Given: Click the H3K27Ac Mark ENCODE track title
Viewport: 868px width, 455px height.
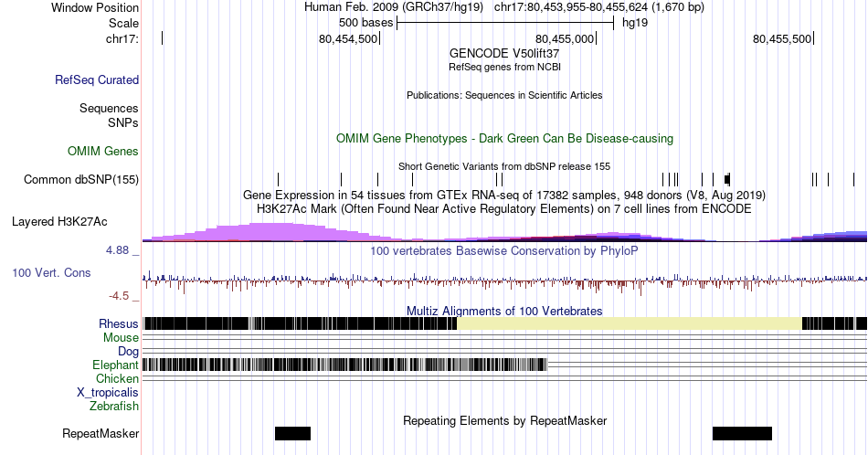Looking at the screenshot, I should pos(504,208).
